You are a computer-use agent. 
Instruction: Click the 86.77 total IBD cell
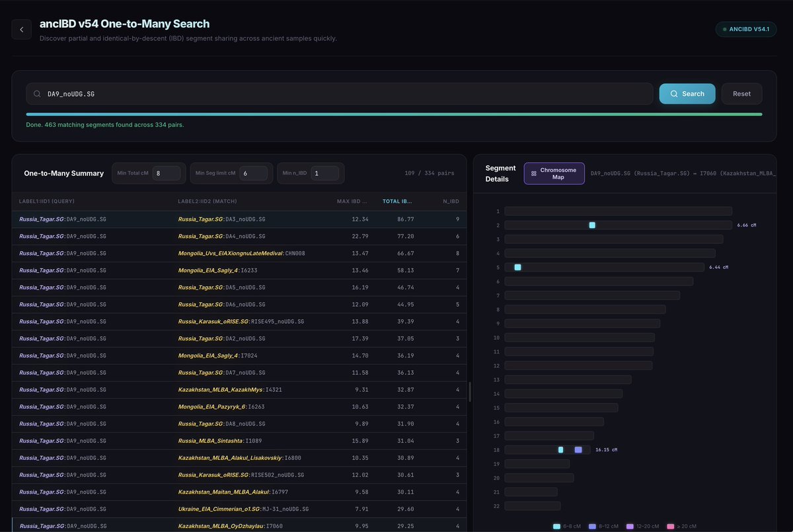[x=406, y=219]
